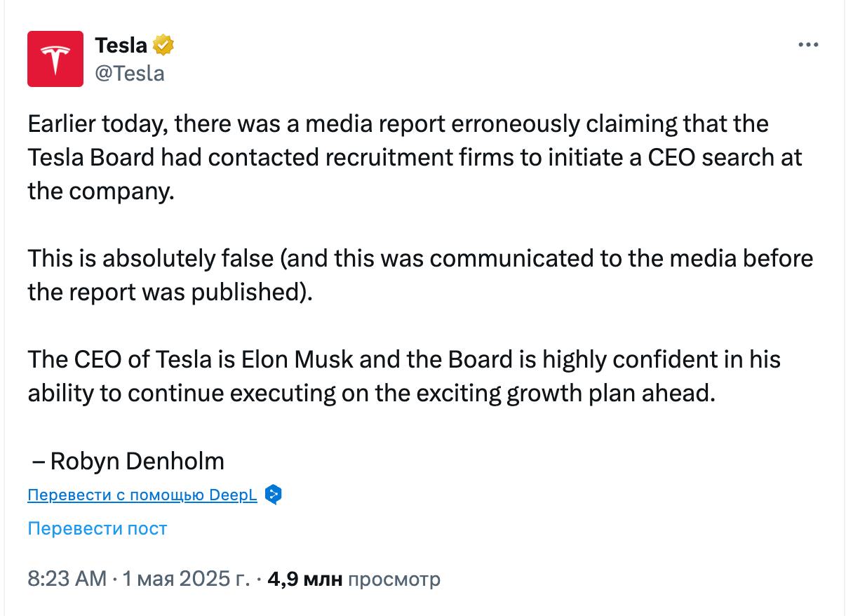Click the word "просмотр" beside the view count

pos(394,580)
